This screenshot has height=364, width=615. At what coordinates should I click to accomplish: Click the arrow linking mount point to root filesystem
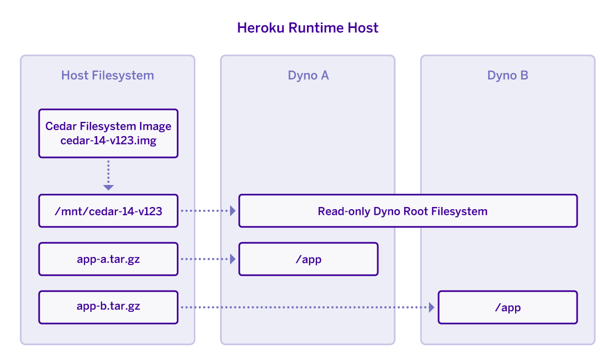[208, 211]
